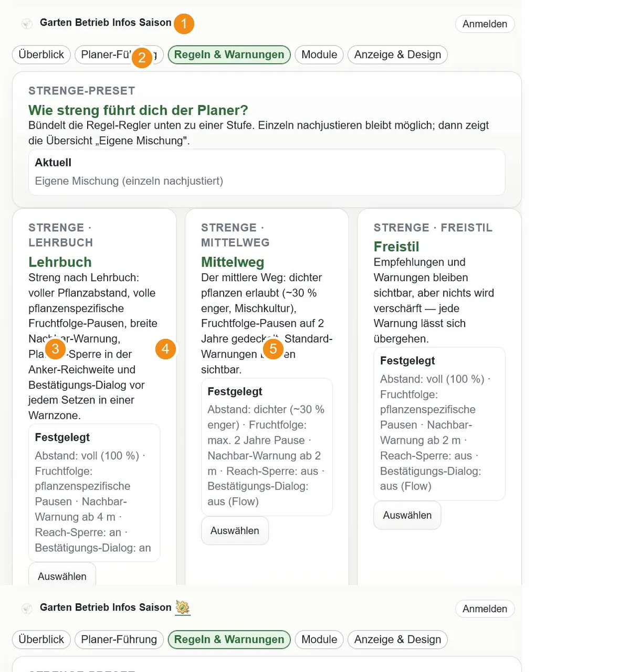The height and width of the screenshot is (672, 630).
Task: Click the leaf logo in the top header
Action: click(27, 24)
